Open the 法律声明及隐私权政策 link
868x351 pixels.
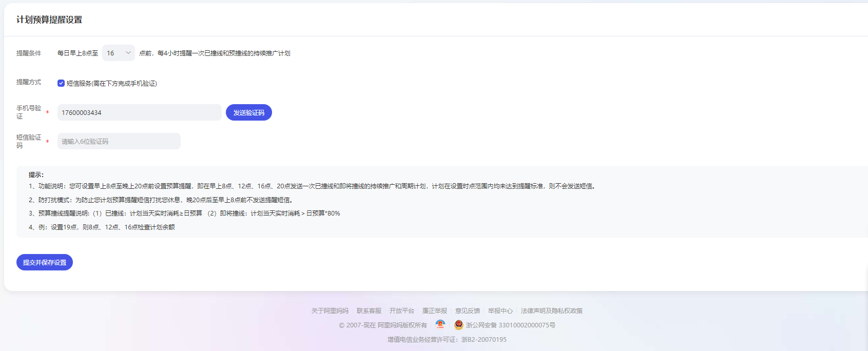click(x=551, y=311)
